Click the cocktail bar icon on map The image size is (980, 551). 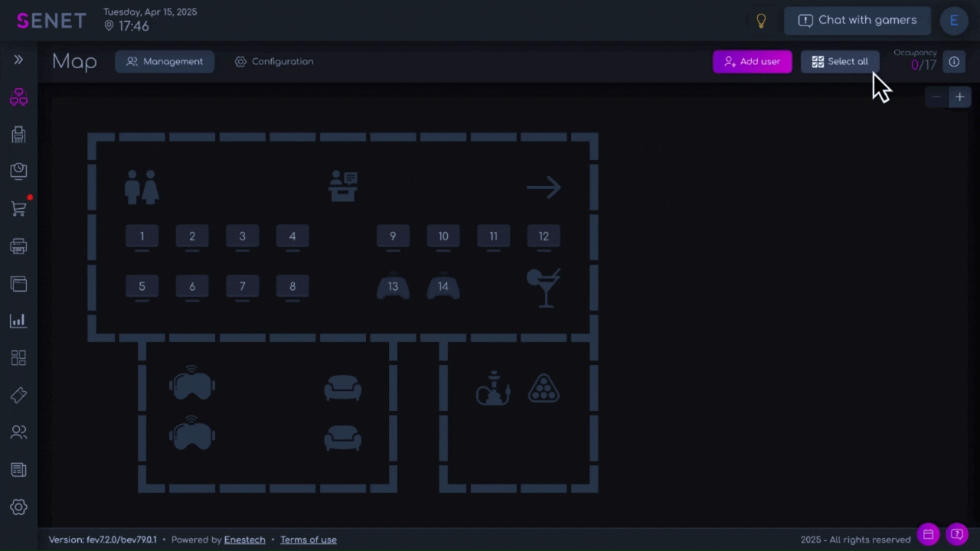tap(544, 288)
